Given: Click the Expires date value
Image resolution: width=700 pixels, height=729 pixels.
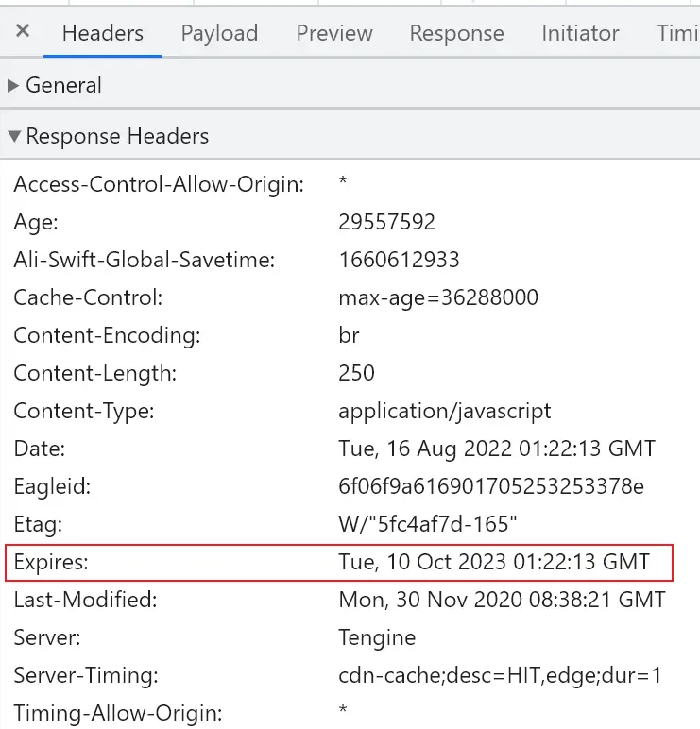Looking at the screenshot, I should pyautogui.click(x=494, y=562).
